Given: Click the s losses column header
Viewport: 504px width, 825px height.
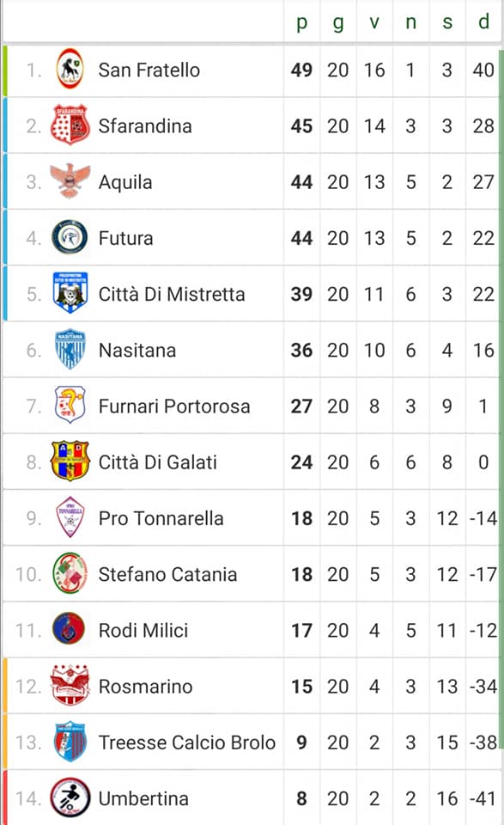Looking at the screenshot, I should click(447, 22).
